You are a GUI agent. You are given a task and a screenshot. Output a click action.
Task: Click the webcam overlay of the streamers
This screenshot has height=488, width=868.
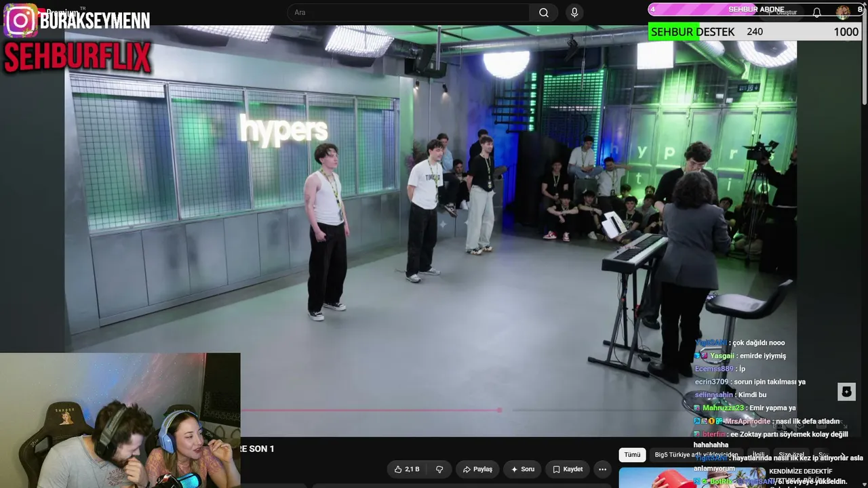[x=120, y=420]
